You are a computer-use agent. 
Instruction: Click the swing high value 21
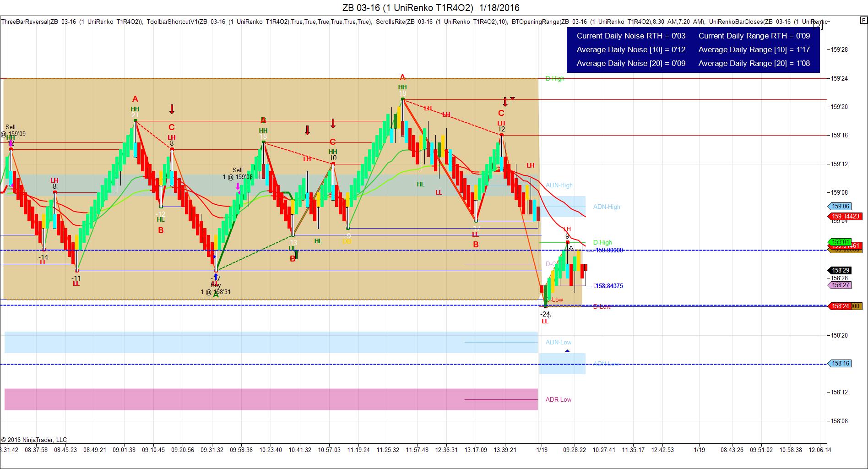click(135, 115)
